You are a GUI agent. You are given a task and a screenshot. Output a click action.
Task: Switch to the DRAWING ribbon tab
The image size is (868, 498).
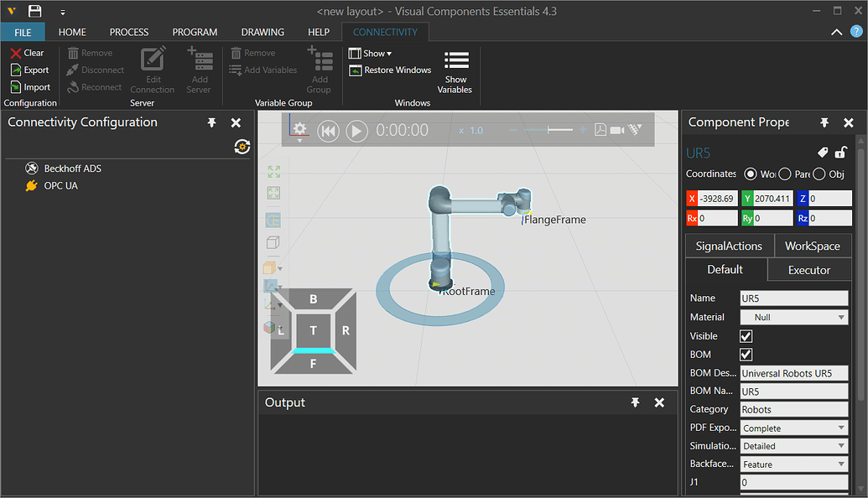[262, 32]
